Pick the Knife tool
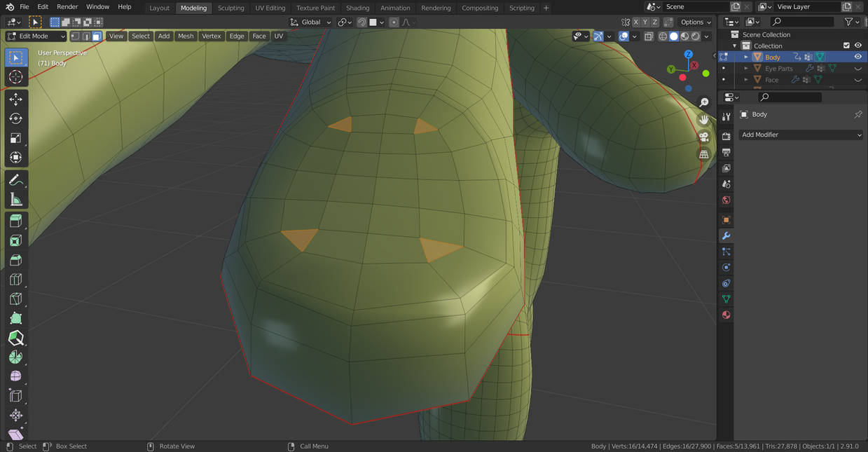The image size is (868, 452). pyautogui.click(x=15, y=299)
